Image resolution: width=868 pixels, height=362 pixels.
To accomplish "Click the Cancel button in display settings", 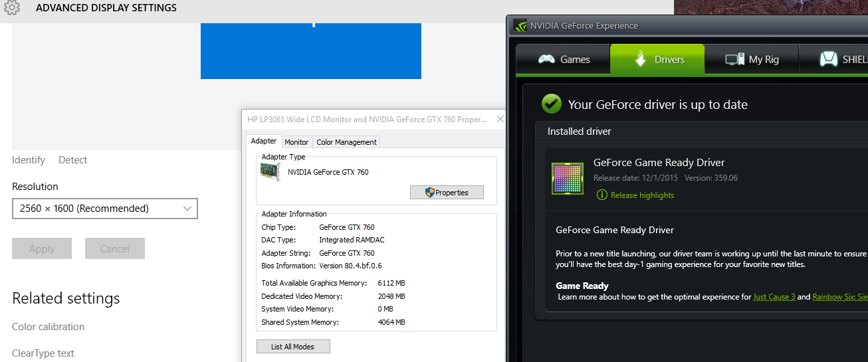I will tap(115, 248).
